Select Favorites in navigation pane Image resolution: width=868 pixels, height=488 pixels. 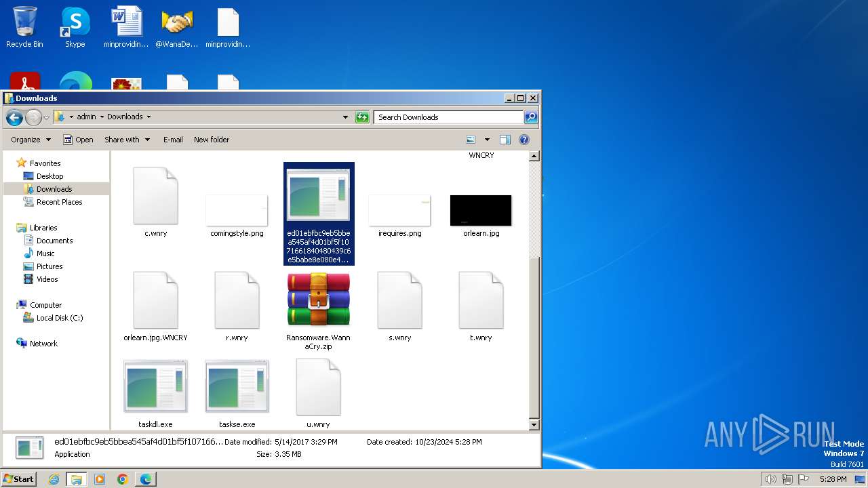click(x=38, y=163)
